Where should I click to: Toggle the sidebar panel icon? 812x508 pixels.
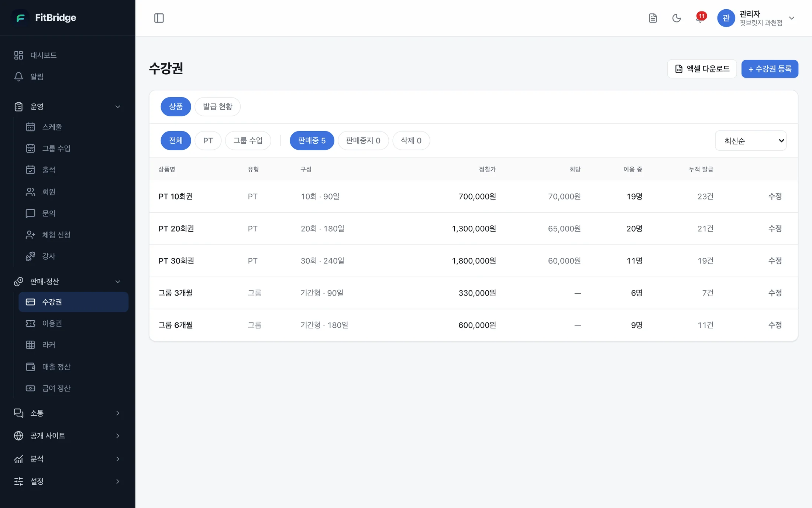click(x=159, y=18)
